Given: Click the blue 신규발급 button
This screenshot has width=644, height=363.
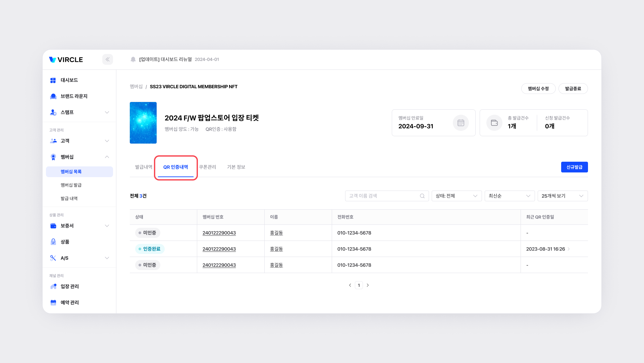Looking at the screenshot, I should tap(574, 167).
